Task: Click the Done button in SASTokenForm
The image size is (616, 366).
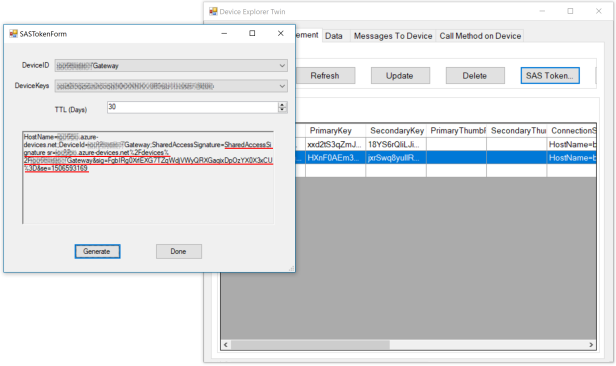Action: (179, 251)
